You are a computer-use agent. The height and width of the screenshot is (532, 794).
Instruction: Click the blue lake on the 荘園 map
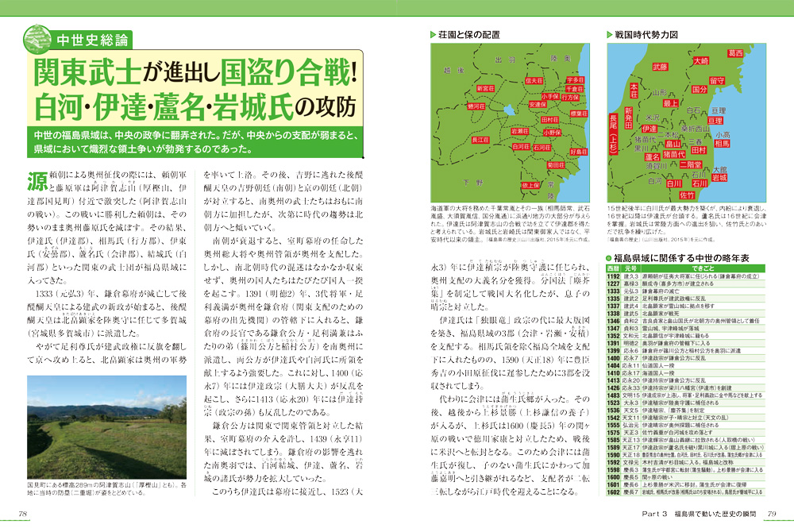[x=509, y=110]
